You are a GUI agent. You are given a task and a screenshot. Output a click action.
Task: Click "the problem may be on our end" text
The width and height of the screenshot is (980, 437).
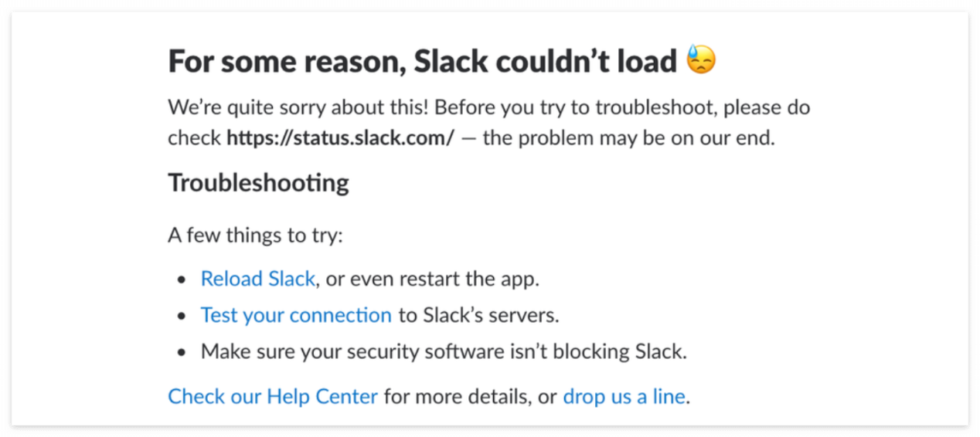pyautogui.click(x=628, y=139)
